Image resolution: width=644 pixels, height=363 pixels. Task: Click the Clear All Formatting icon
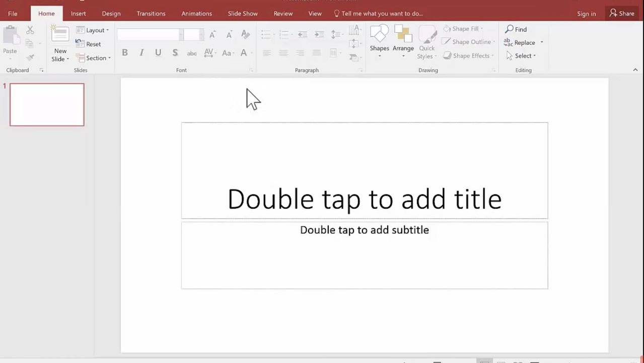click(x=245, y=34)
